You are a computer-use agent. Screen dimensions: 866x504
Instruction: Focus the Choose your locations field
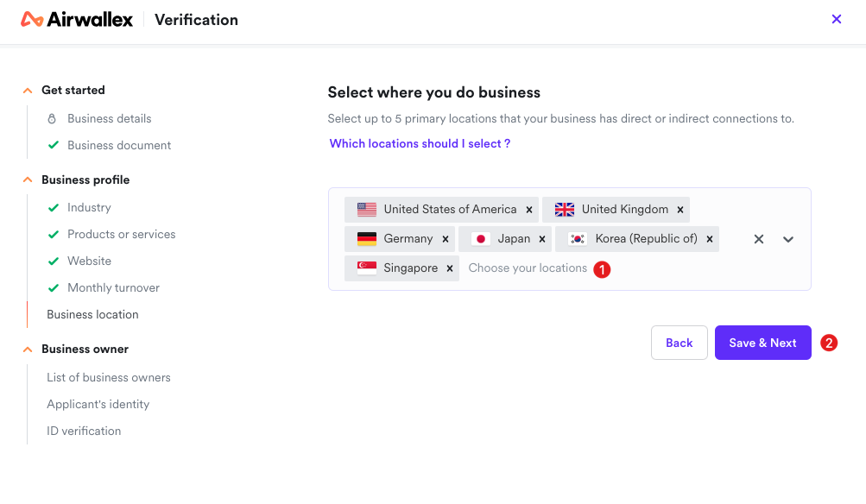[x=528, y=268]
